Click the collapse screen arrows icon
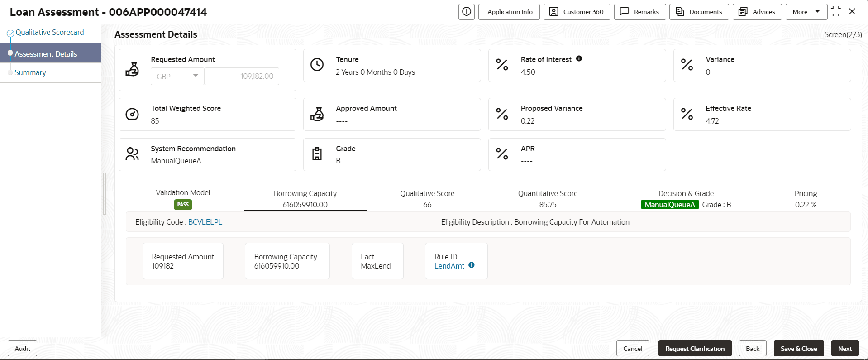The image size is (868, 360). pyautogui.click(x=836, y=12)
